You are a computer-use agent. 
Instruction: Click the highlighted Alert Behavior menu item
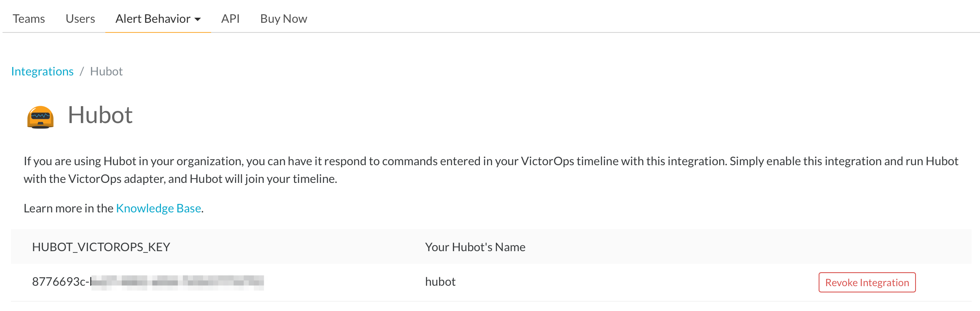tap(153, 19)
